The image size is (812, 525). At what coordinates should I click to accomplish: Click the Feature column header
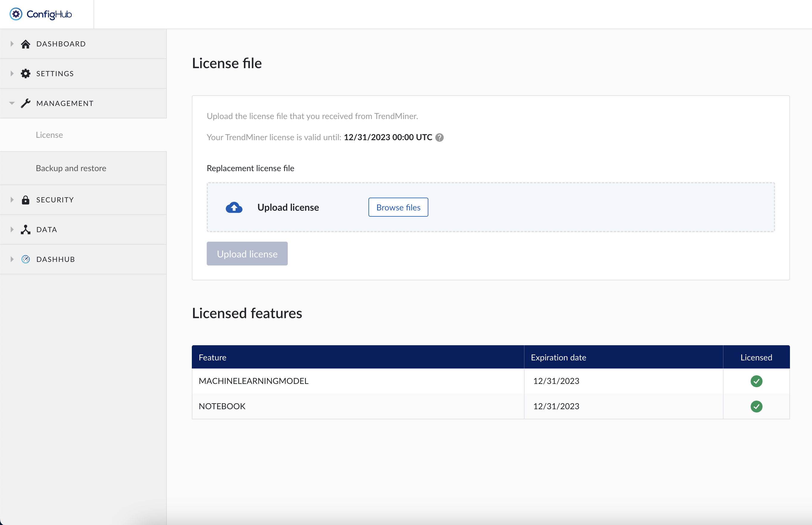(358, 357)
